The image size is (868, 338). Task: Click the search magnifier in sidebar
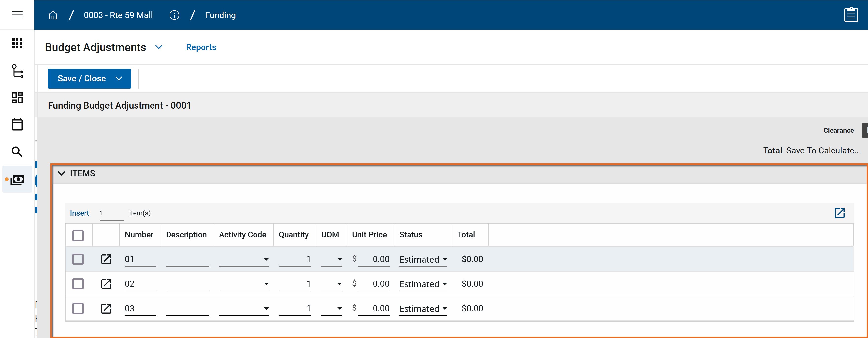[x=17, y=152]
